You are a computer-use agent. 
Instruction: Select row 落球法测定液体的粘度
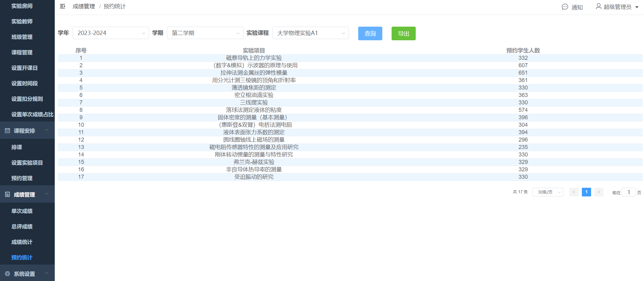(x=350, y=110)
